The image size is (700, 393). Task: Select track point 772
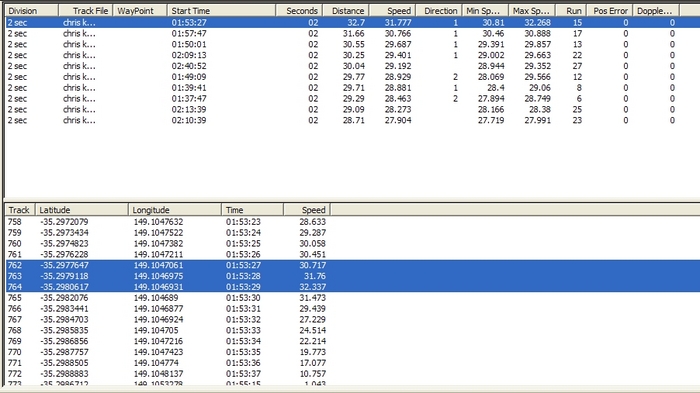click(353, 374)
